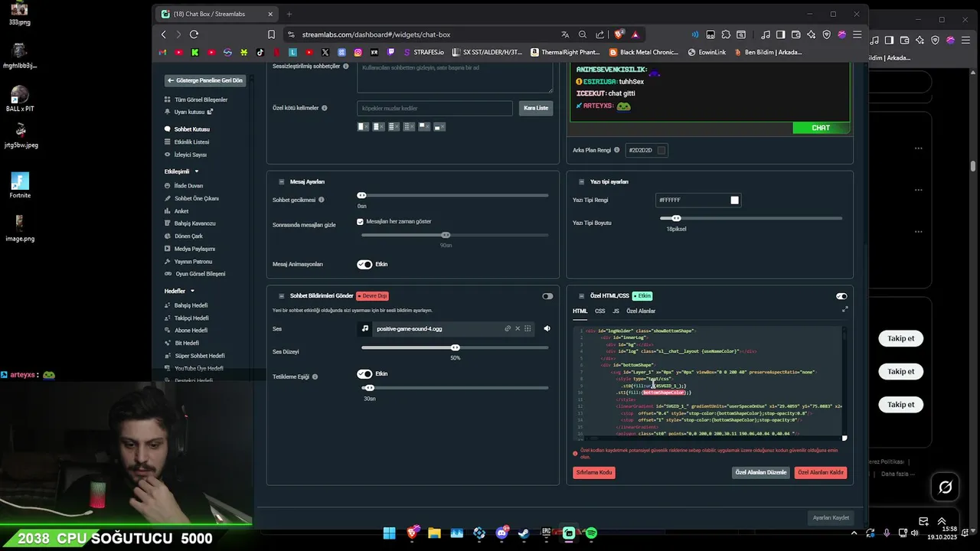Enable Sohbet Bildirimleri Gönder toggle

pyautogui.click(x=547, y=296)
